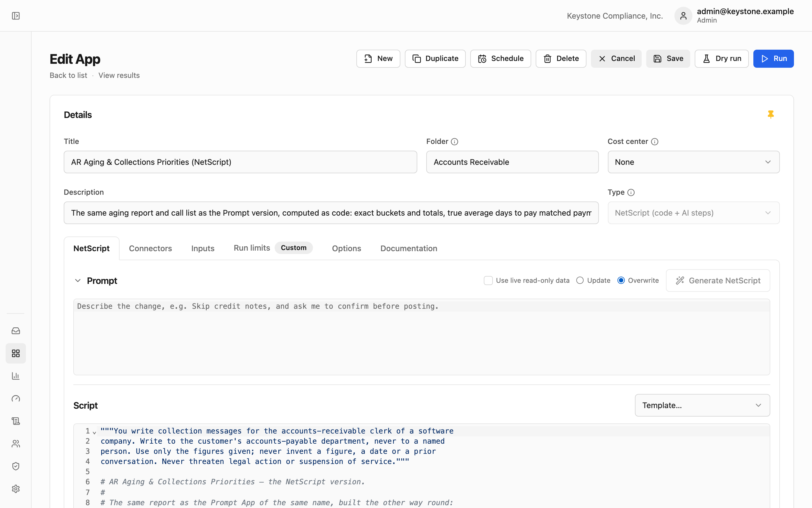Click the Save button
812x508 pixels.
pos(668,59)
